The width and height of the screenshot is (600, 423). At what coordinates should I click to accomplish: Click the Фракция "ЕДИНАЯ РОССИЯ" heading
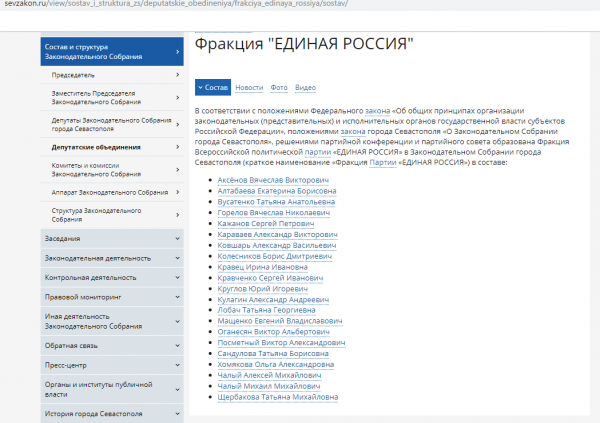point(304,44)
